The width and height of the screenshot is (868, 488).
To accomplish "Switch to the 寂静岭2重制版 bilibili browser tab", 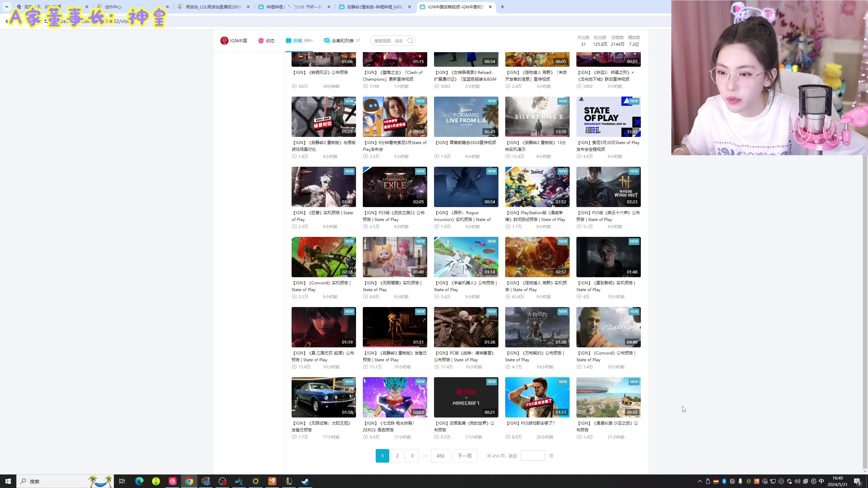I will click(375, 7).
